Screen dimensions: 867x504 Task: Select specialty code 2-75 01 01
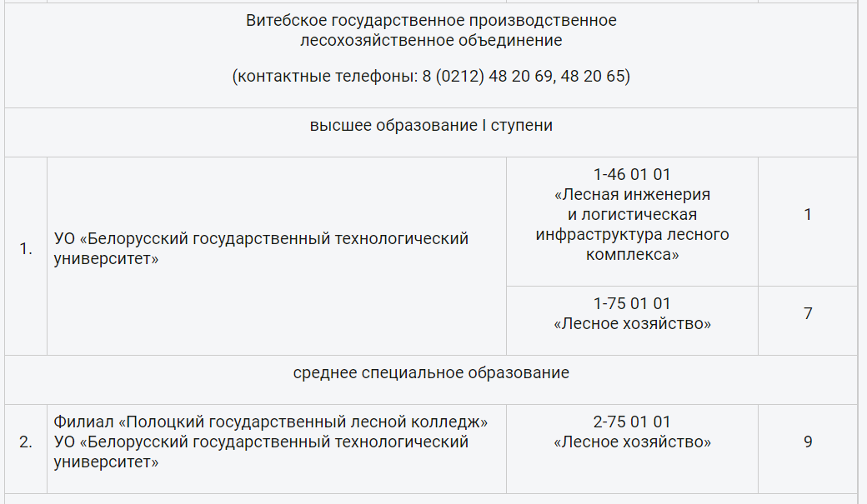(x=632, y=422)
